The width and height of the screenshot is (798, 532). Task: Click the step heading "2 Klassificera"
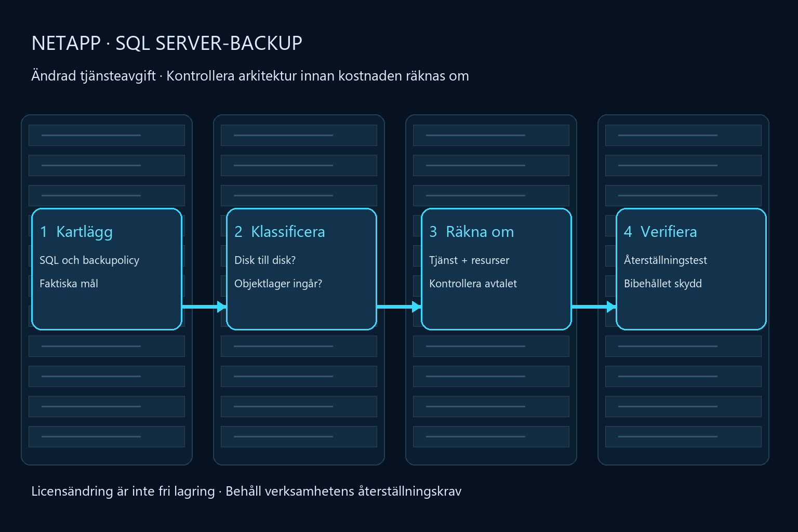pos(280,232)
